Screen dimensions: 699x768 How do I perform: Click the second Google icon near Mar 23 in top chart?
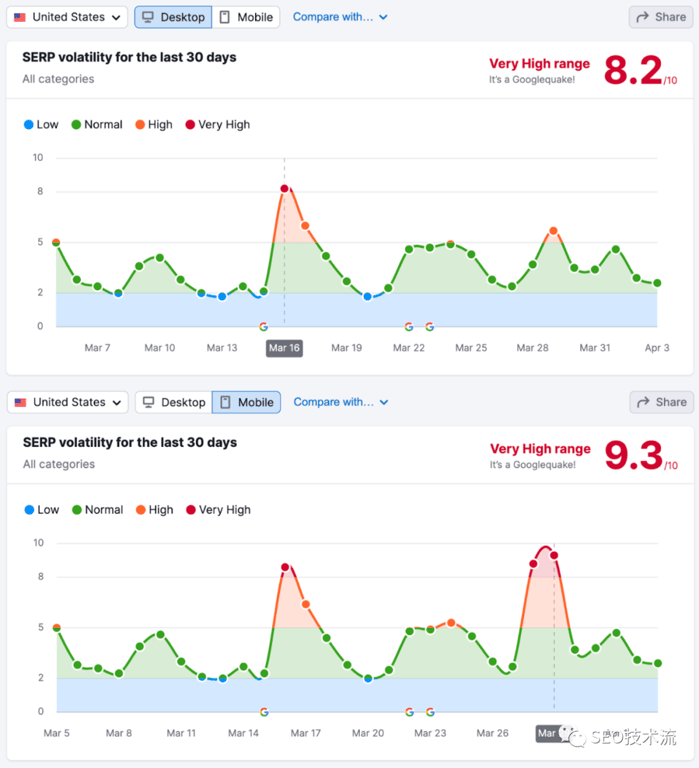coord(429,327)
